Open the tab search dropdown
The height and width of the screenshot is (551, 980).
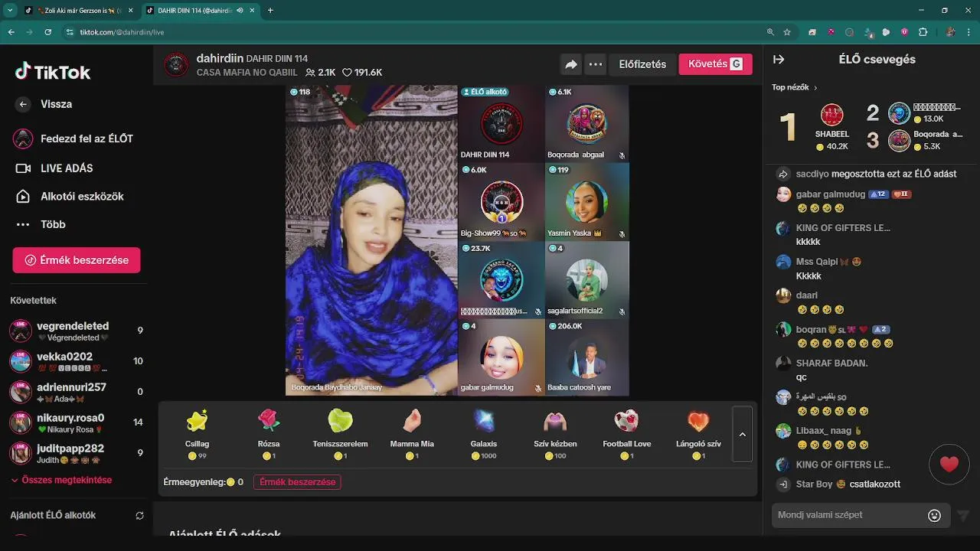tap(9, 11)
